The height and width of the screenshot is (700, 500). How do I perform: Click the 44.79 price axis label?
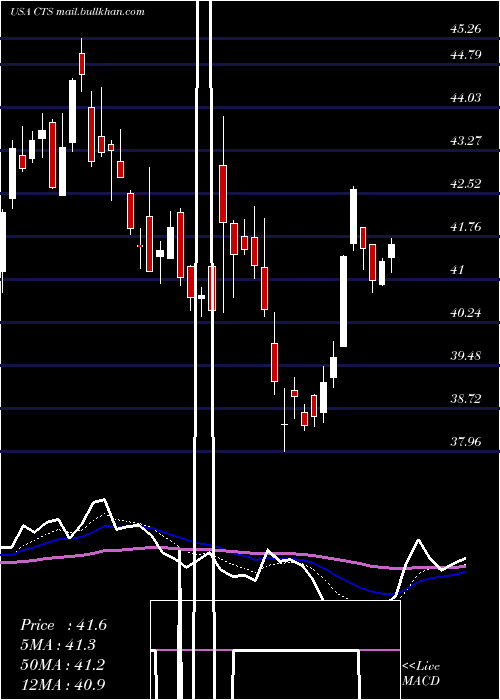(466, 55)
